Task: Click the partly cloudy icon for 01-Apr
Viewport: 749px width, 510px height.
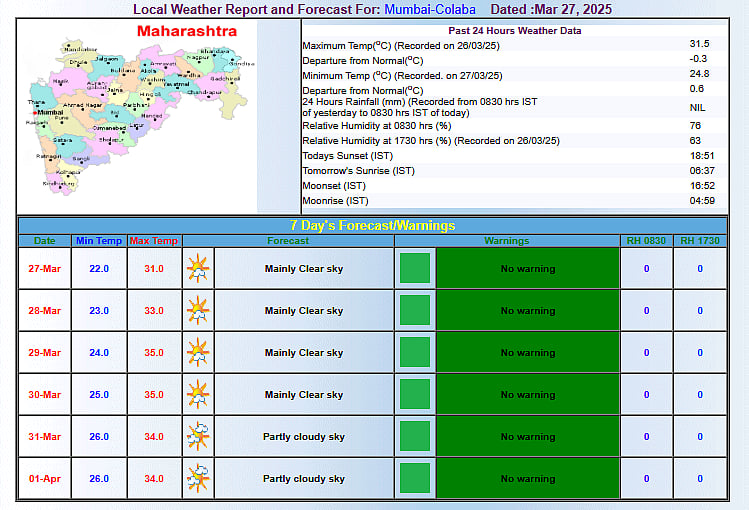Action: (x=198, y=478)
